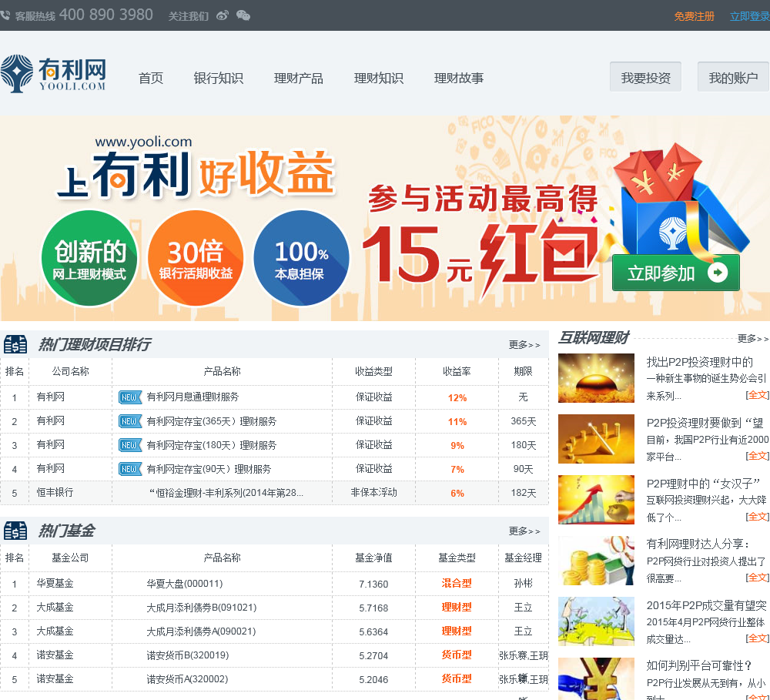The image size is (770, 700).
Task: Click the 12% yield rate value
Action: coord(457,398)
